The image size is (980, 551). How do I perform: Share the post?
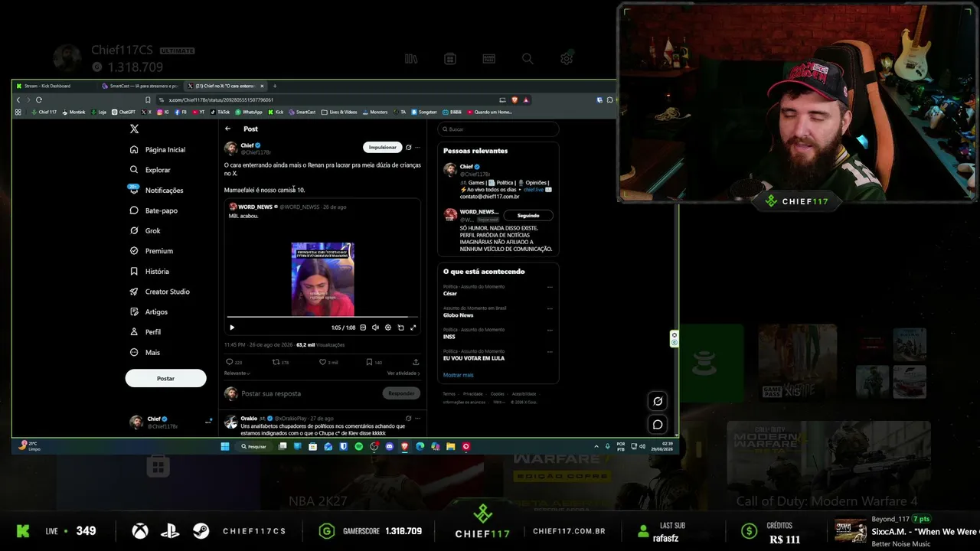tap(416, 362)
